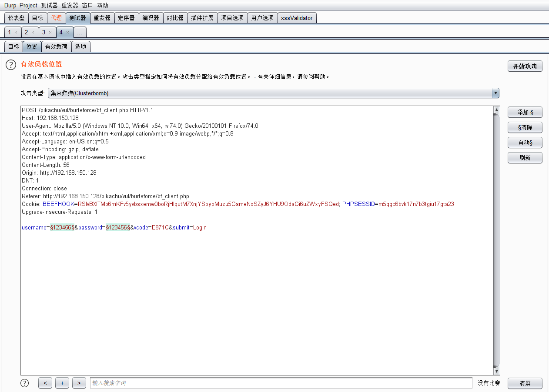Click the 添加 § button

tap(525, 112)
